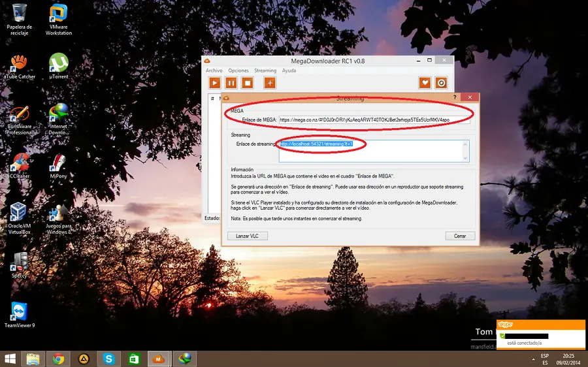Click the ESP language indicator
The image size is (588, 367).
point(545,356)
